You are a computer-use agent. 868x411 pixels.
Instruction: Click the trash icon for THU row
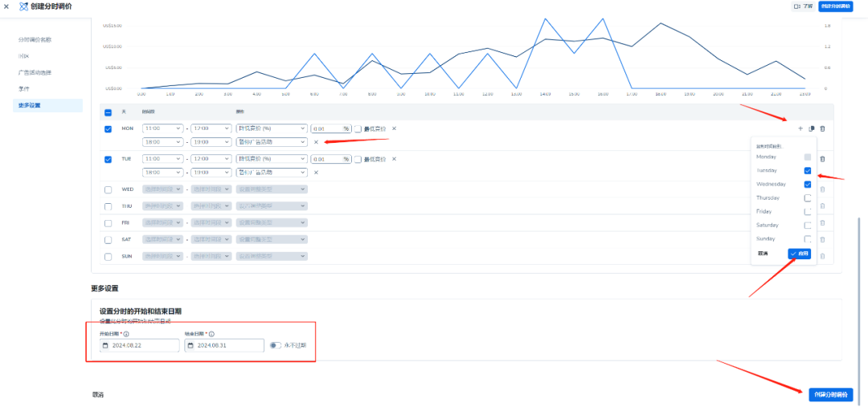(822, 205)
